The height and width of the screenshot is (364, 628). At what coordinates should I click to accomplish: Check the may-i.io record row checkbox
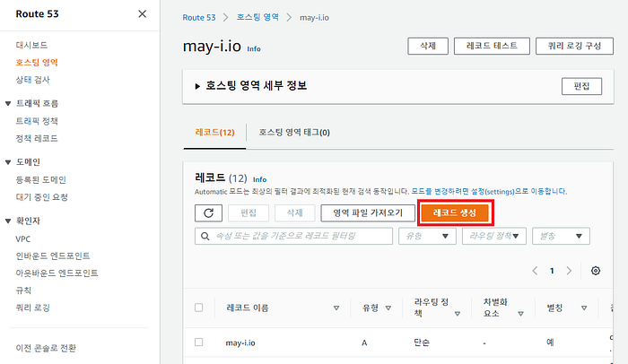click(x=198, y=342)
